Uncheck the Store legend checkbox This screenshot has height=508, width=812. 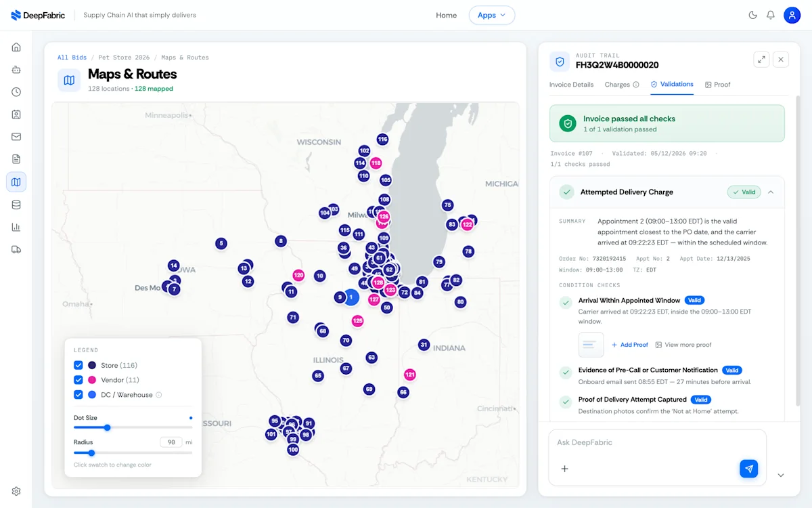[78, 365]
